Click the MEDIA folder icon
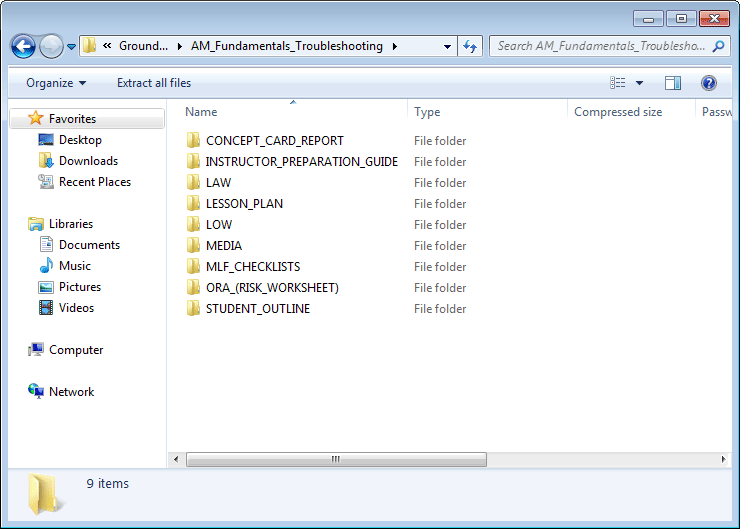The height and width of the screenshot is (529, 740). (x=193, y=245)
